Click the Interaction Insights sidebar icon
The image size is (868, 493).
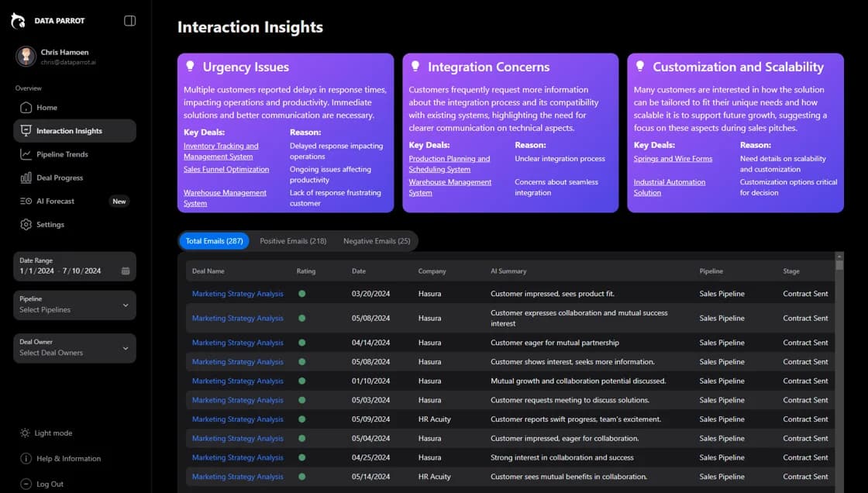(x=27, y=130)
